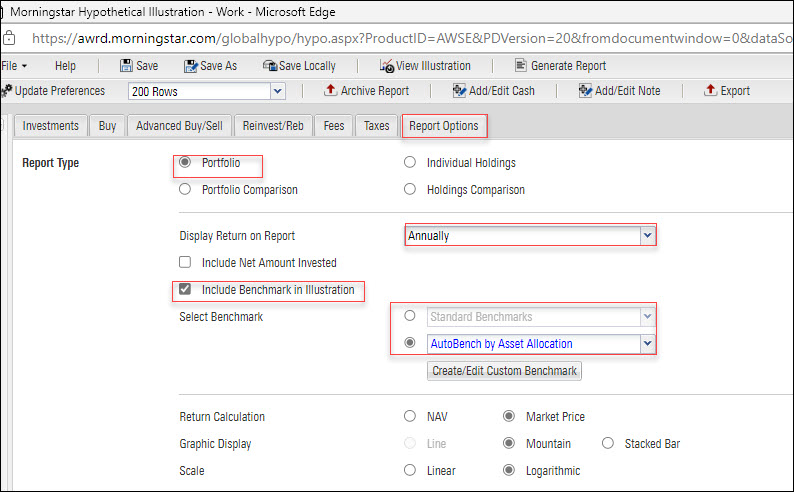Select the Portfolio report type
This screenshot has height=492, width=794.
pos(185,162)
